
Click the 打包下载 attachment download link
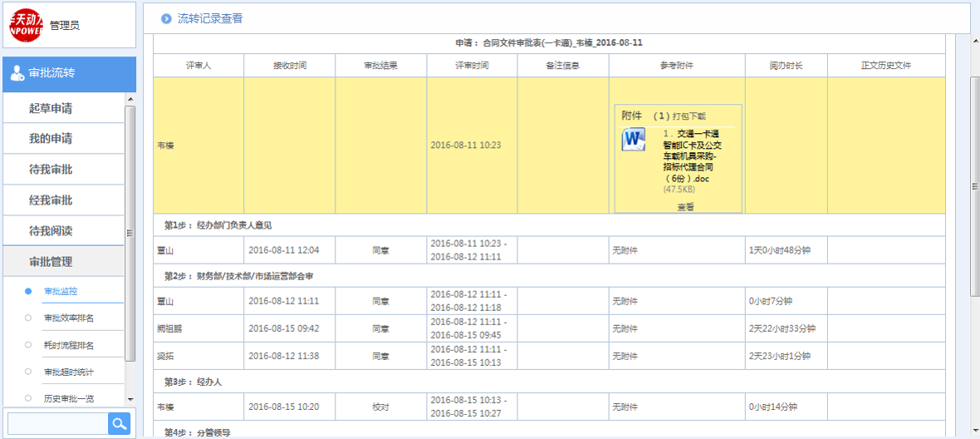(689, 116)
